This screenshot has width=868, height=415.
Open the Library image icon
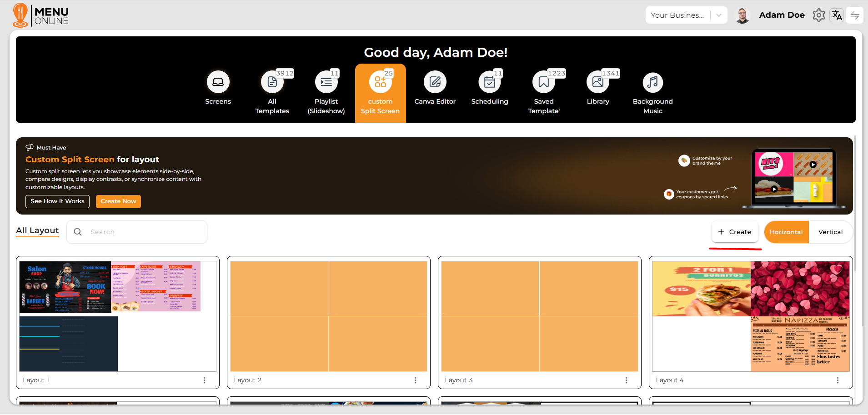click(x=597, y=82)
